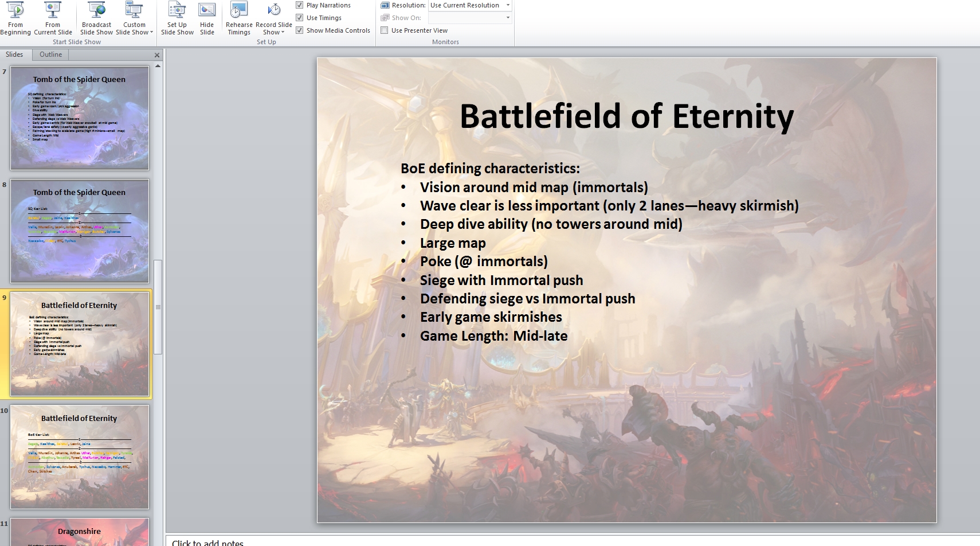
Task: Click the 'Siege with Immortal push' bullet
Action: click(501, 280)
